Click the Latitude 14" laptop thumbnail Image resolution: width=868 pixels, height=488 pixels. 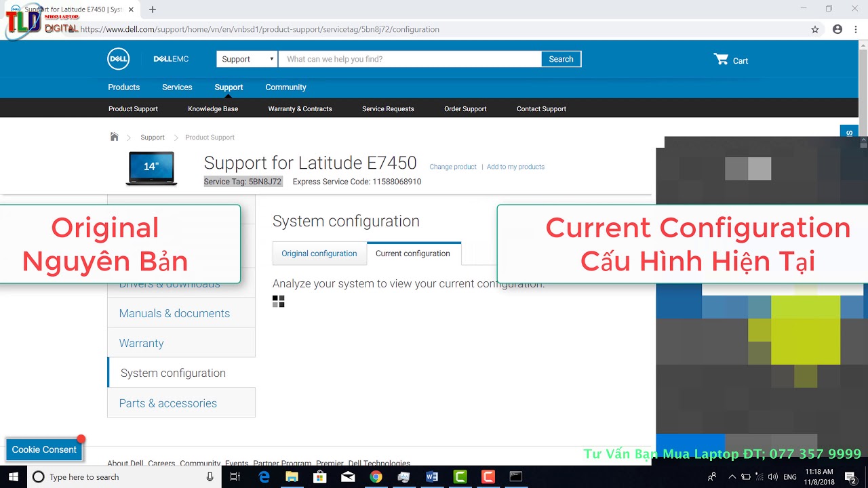click(x=151, y=168)
